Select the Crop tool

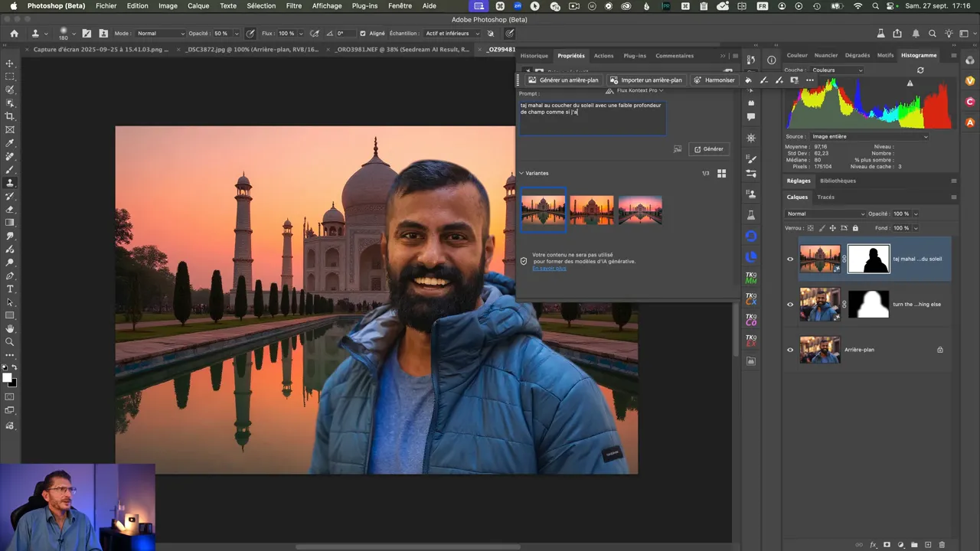[10, 116]
